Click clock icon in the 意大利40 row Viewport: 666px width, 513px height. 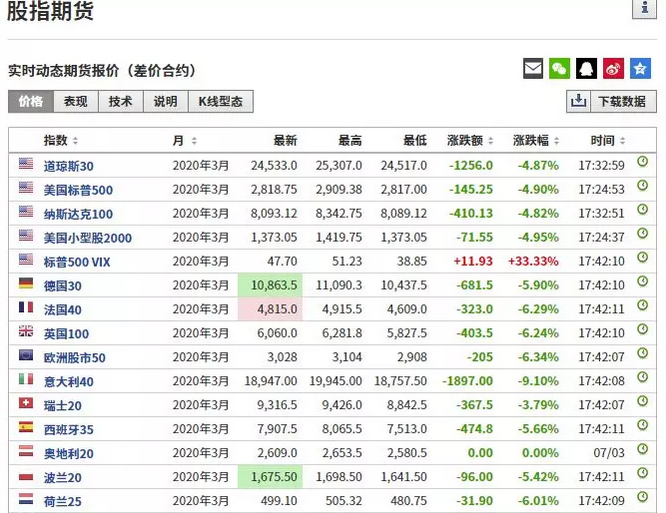(643, 377)
